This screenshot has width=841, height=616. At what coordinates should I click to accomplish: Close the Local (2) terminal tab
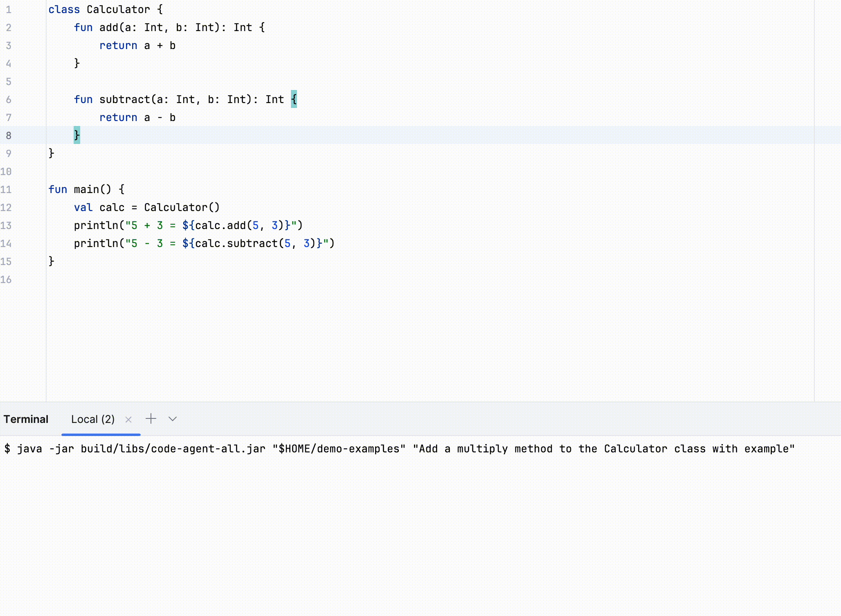click(x=128, y=420)
